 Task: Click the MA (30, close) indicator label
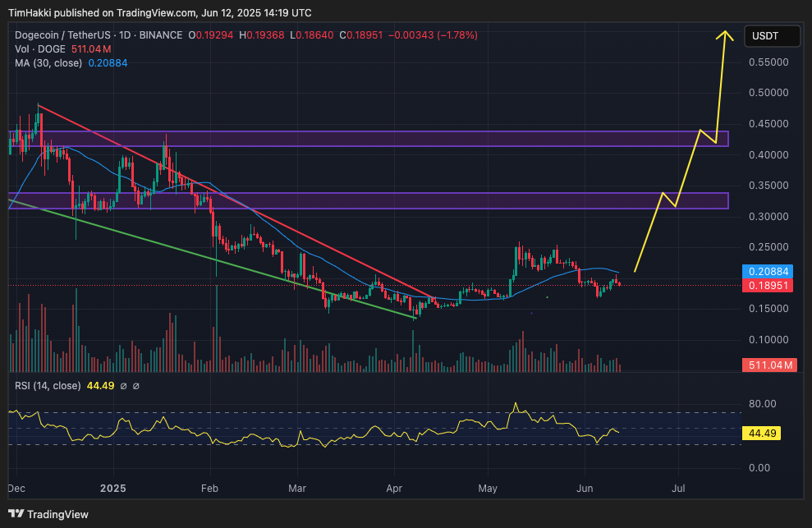tap(48, 63)
